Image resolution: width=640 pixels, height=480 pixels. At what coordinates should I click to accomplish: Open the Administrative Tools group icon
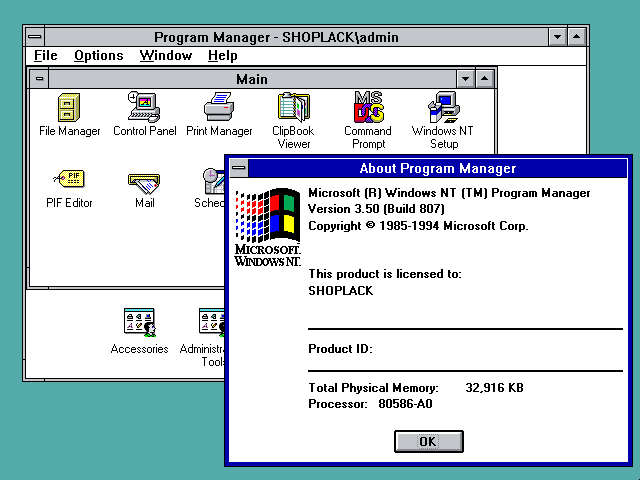211,322
